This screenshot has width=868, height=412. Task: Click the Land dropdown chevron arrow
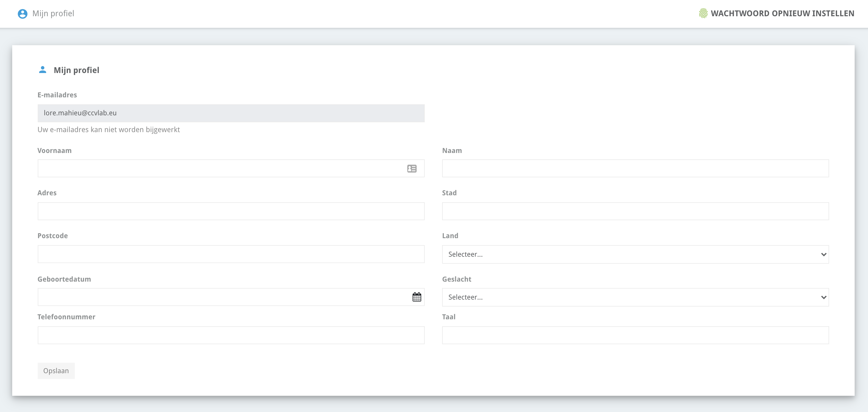824,254
